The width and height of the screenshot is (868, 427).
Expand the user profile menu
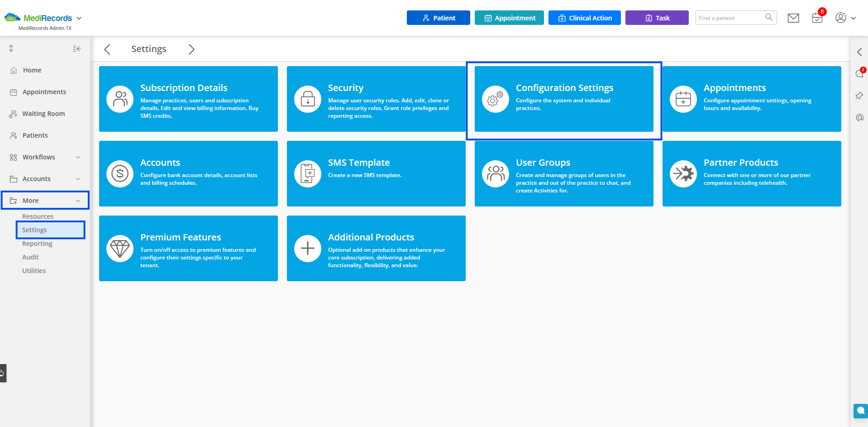(845, 18)
